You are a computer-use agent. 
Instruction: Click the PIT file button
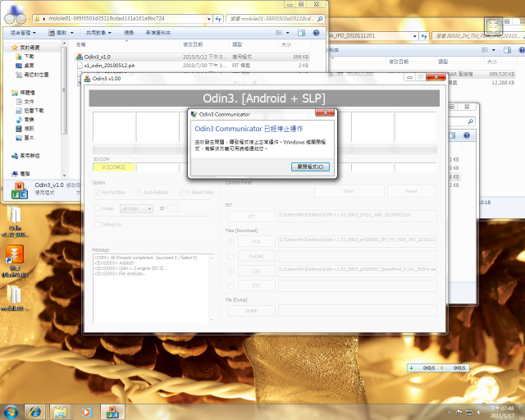coord(252,217)
